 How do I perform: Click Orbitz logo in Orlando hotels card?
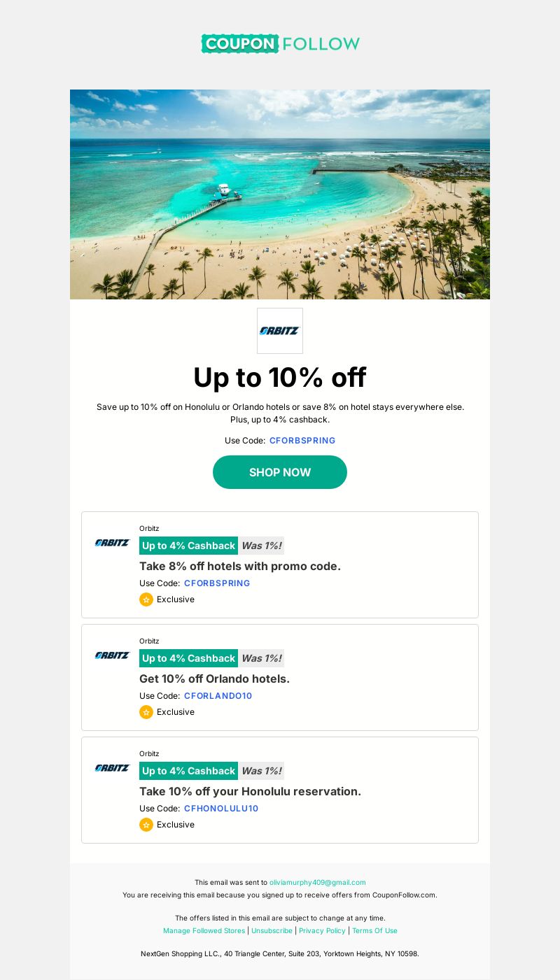(x=113, y=655)
